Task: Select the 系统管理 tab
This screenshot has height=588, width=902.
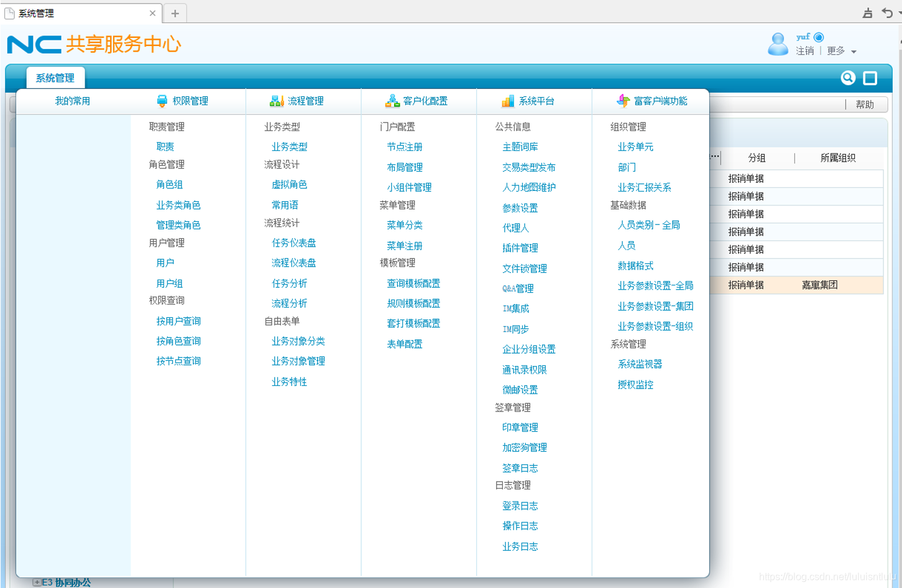Action: tap(55, 78)
